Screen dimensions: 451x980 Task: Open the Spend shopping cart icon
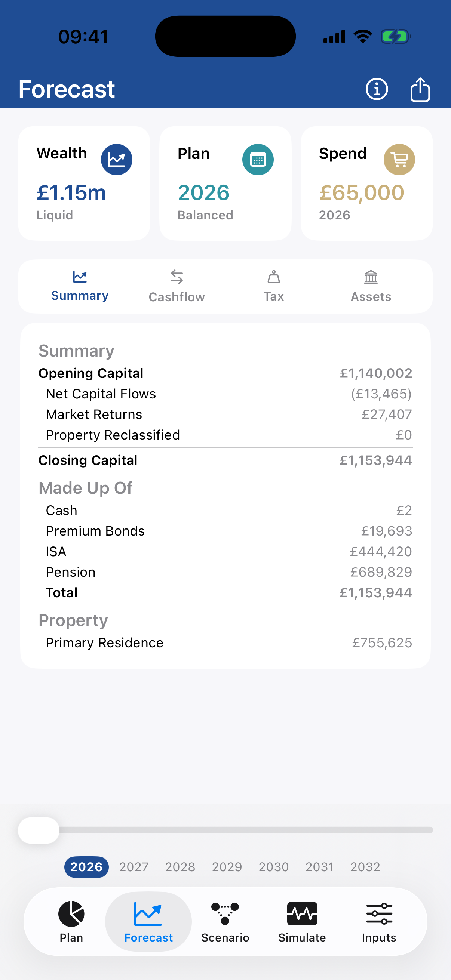click(399, 159)
